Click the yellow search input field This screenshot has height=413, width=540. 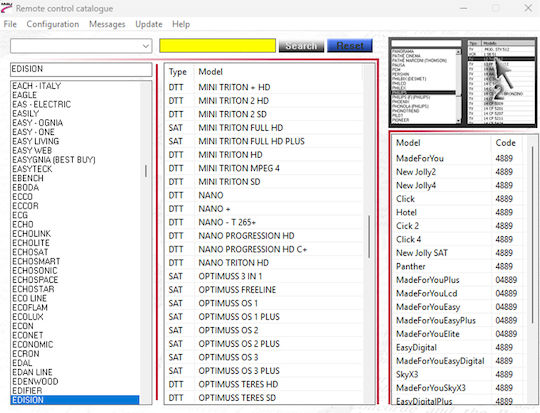click(218, 45)
